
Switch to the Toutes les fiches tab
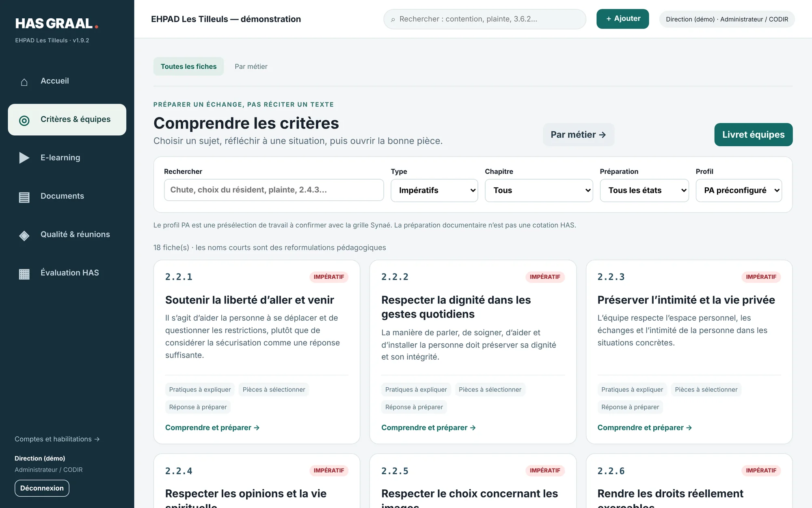pos(188,66)
